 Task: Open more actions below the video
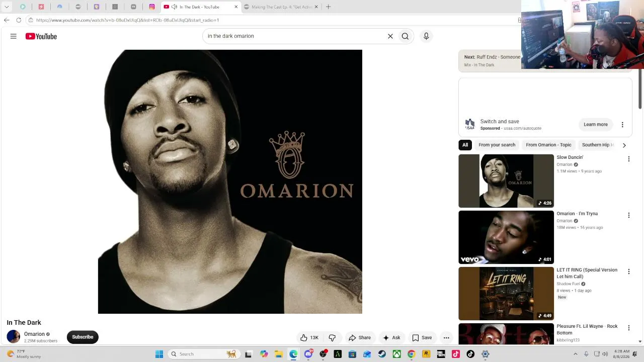[446, 338]
